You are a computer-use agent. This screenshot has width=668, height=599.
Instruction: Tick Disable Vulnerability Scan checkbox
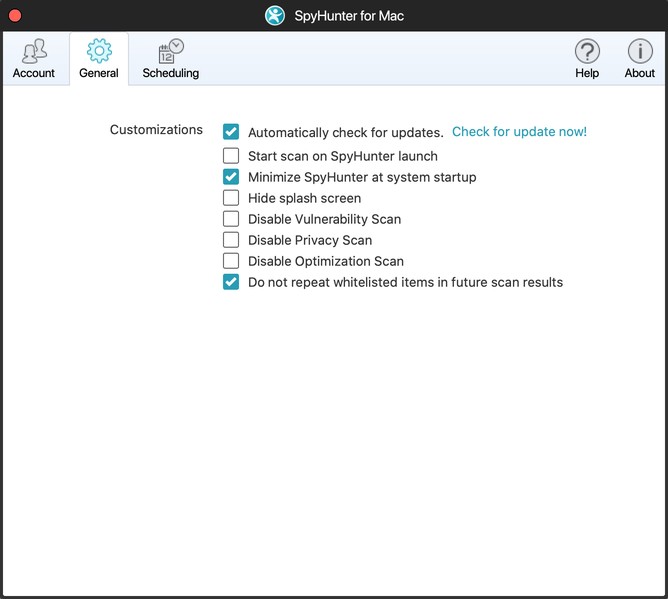tap(231, 219)
